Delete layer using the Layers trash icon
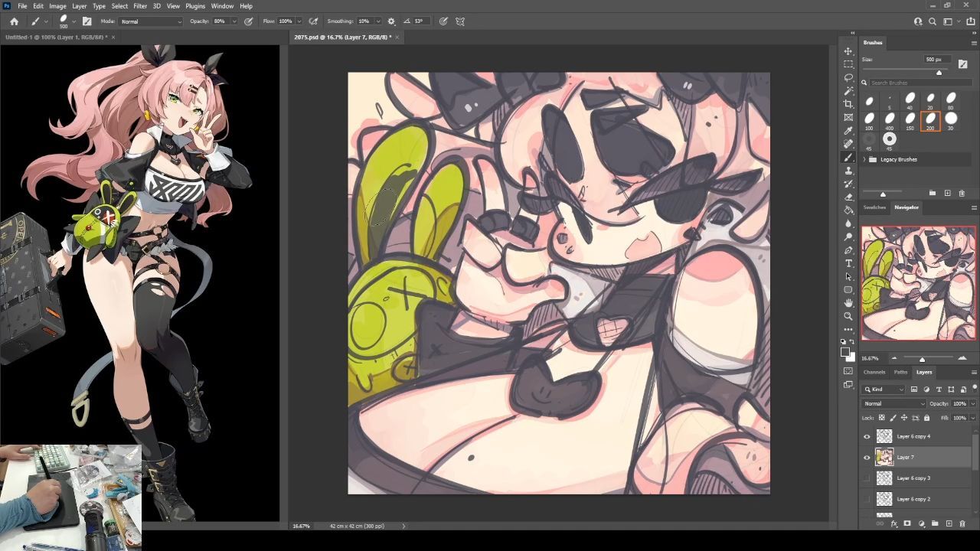The width and height of the screenshot is (980, 551). coord(962,523)
